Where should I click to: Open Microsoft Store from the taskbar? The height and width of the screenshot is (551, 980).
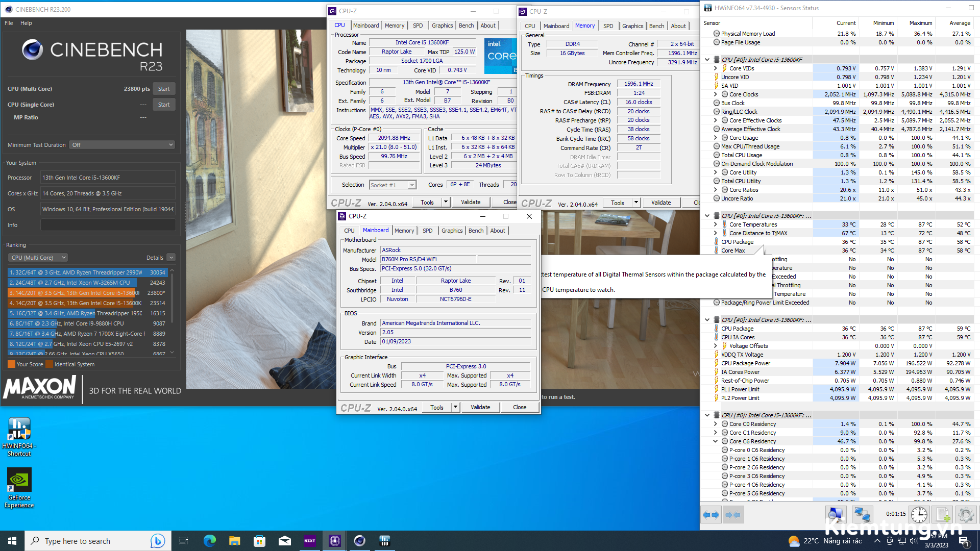[259, 541]
